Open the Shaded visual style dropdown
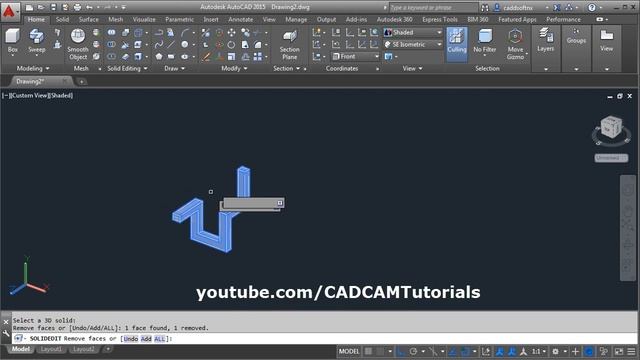Viewport: 640px width, 360px height. tap(413, 32)
